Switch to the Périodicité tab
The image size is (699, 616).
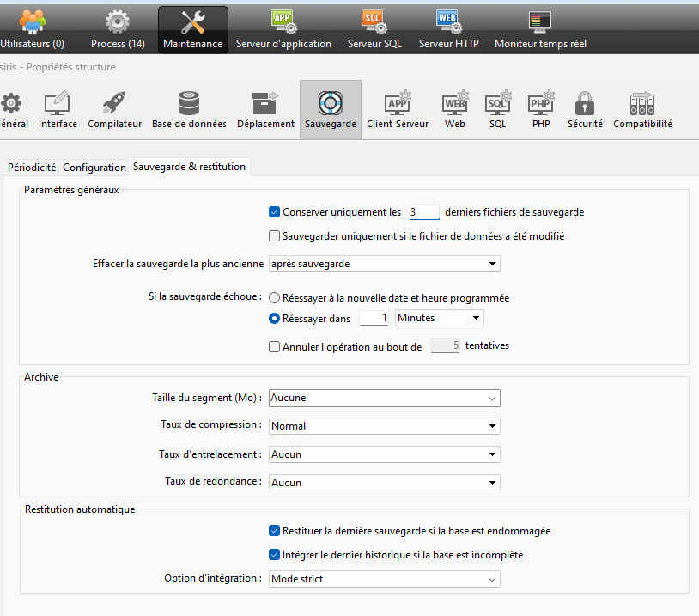(32, 168)
